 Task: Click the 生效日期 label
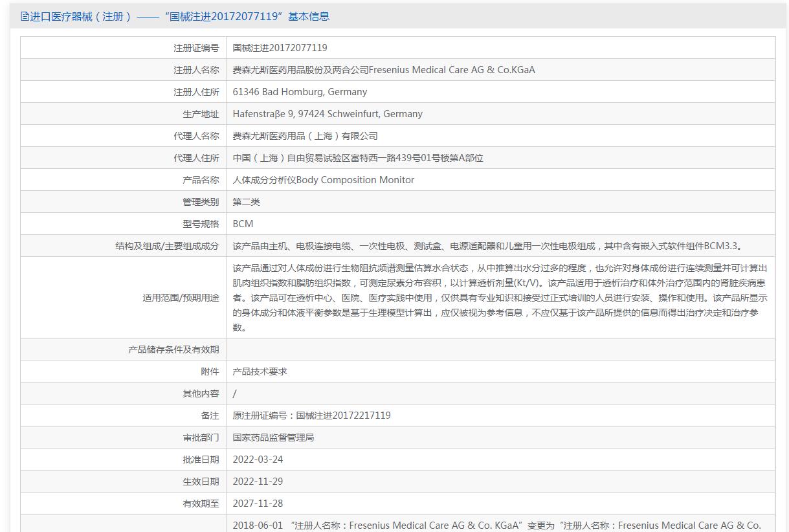pyautogui.click(x=201, y=482)
